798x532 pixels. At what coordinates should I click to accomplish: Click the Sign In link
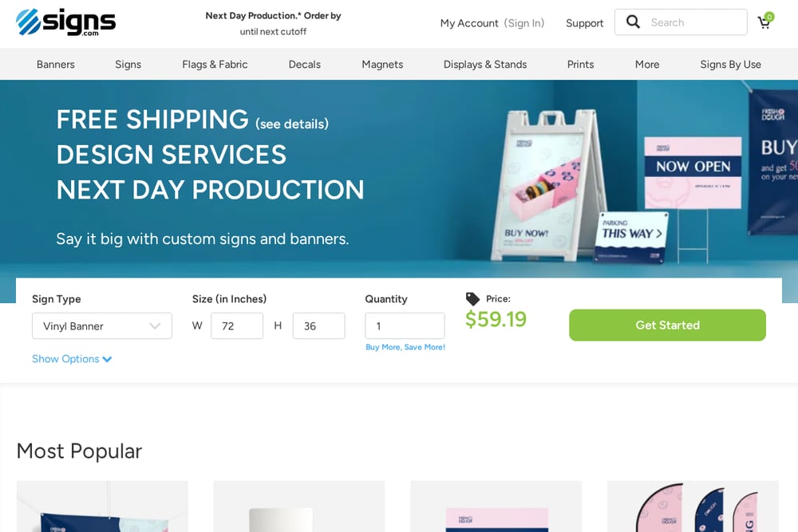click(x=524, y=23)
